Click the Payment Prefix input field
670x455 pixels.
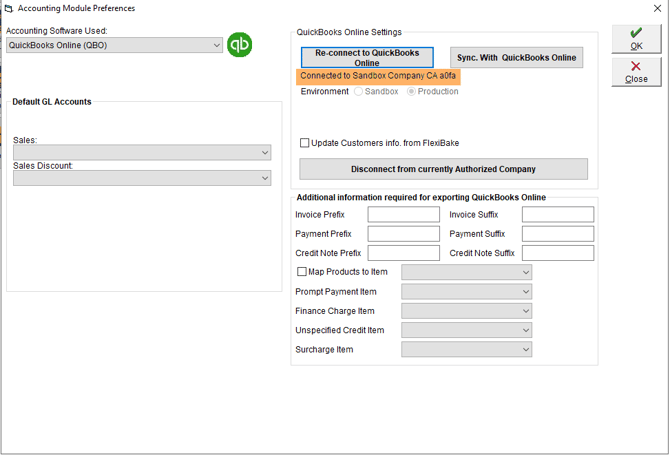[x=403, y=234]
